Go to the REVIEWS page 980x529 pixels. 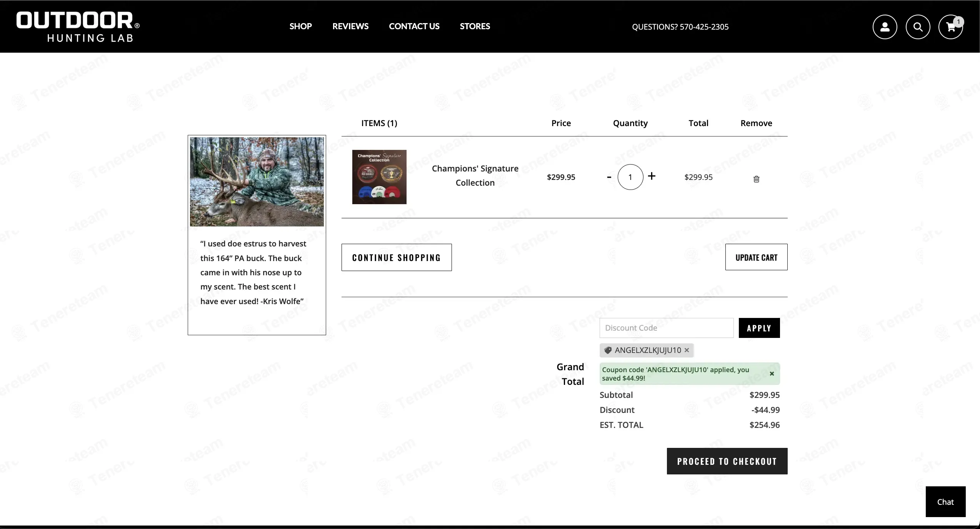[x=350, y=26]
